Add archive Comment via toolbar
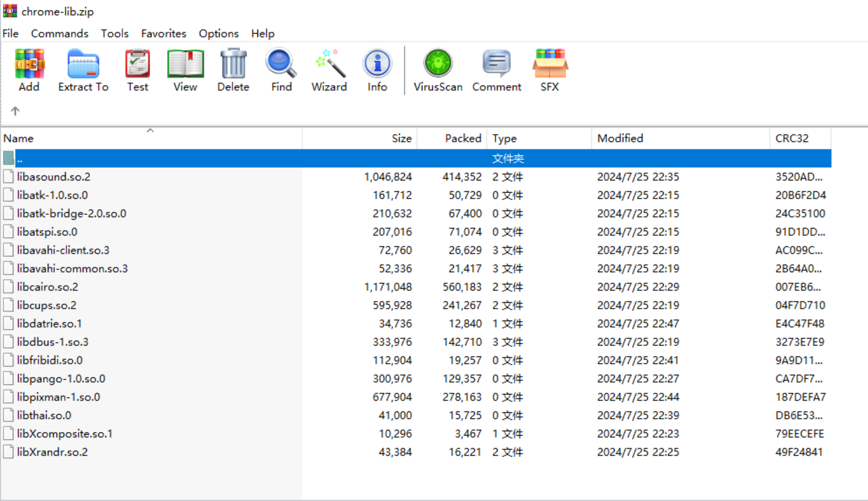The height and width of the screenshot is (501, 868). [496, 70]
